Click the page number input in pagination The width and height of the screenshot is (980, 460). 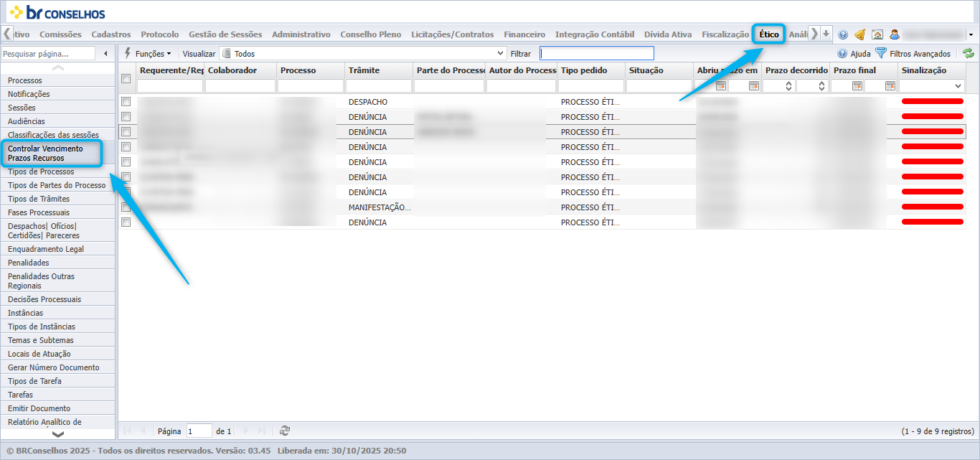(199, 431)
